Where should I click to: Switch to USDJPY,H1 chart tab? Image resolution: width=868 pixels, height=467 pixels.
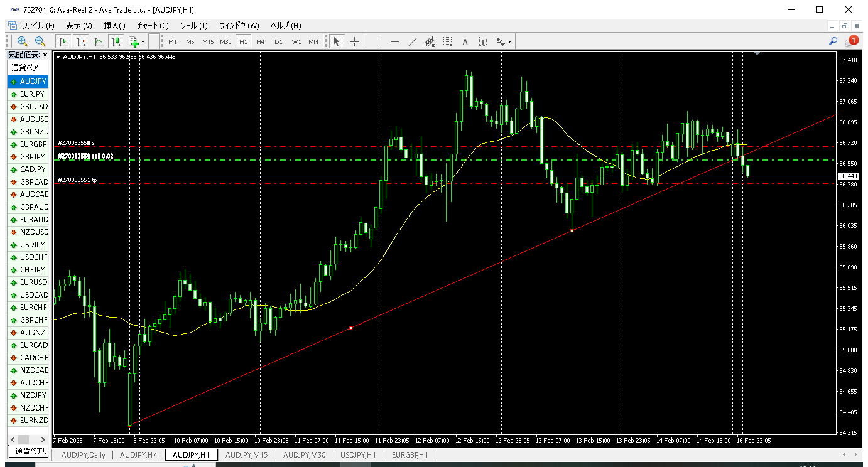coord(358,455)
